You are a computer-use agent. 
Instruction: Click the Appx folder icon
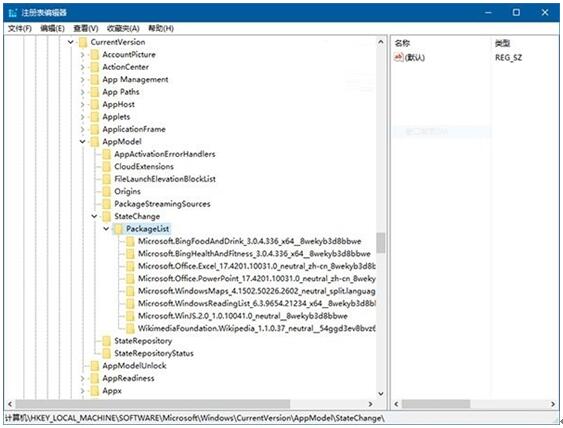[x=94, y=391]
